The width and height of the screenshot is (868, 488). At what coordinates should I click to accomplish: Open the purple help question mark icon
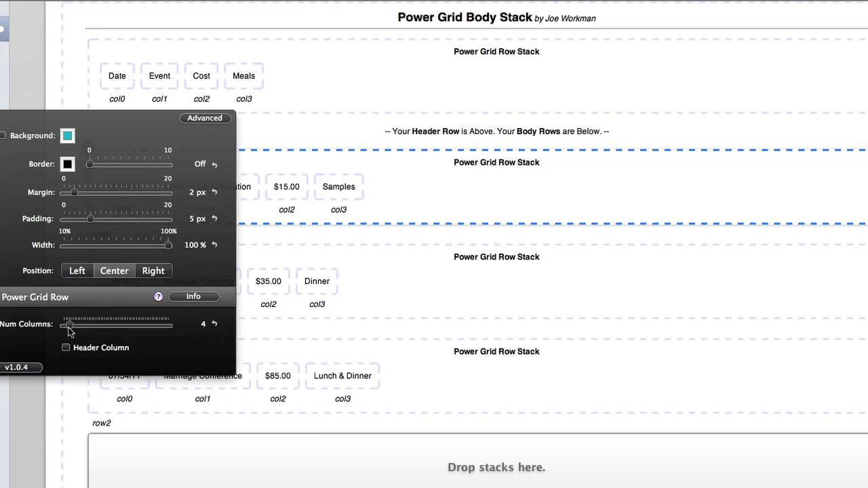[x=159, y=296]
